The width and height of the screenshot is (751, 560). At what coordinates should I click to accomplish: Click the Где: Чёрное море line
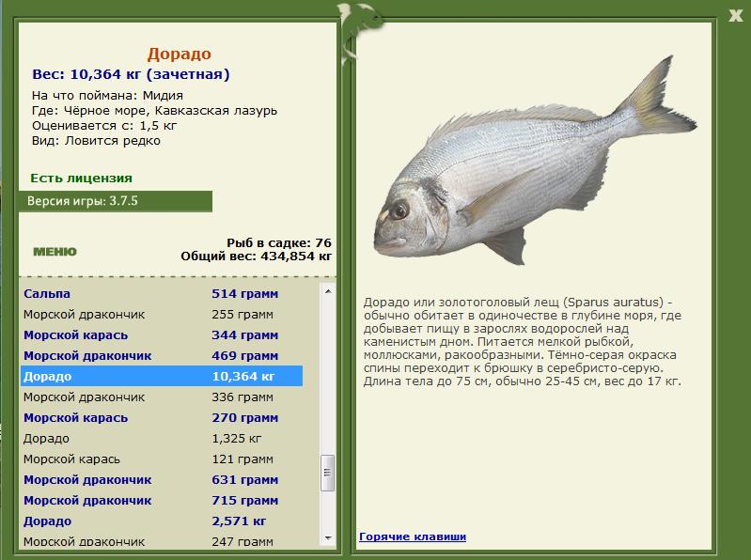(x=154, y=111)
